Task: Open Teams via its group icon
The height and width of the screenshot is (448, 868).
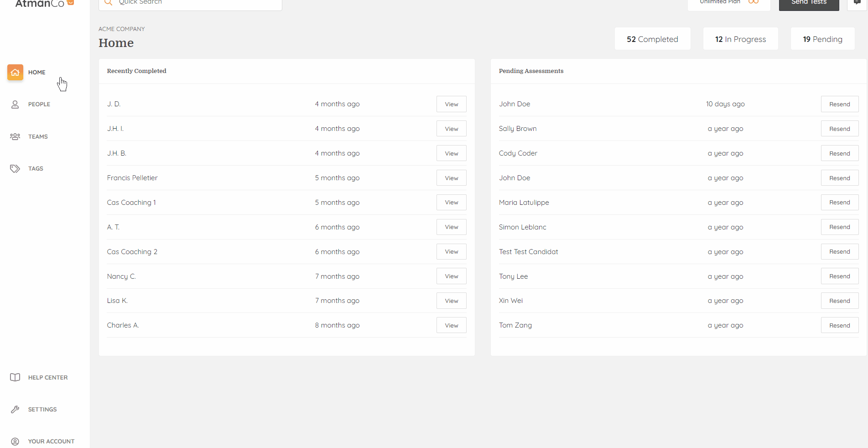Action: 15,136
